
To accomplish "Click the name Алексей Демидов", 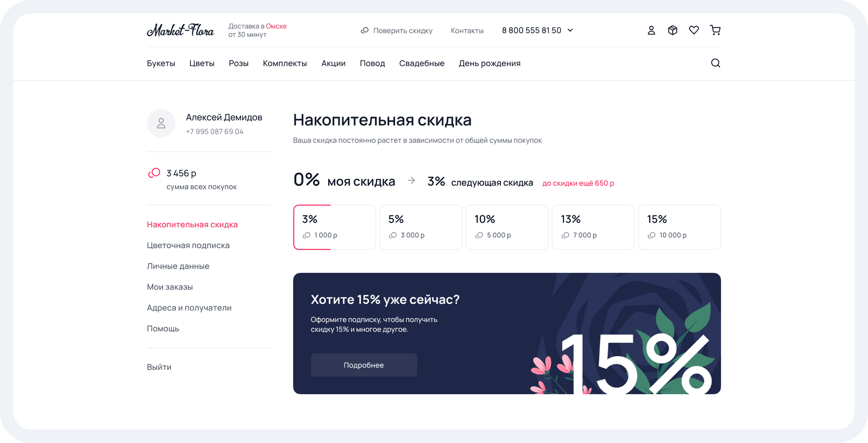I will (224, 118).
